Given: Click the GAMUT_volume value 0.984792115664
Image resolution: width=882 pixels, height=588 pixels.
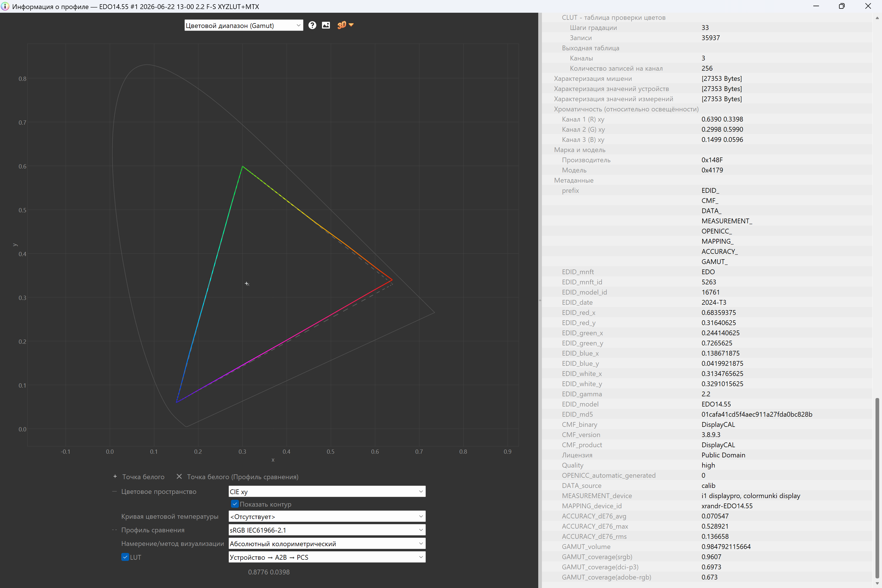Looking at the screenshot, I should (x=726, y=547).
